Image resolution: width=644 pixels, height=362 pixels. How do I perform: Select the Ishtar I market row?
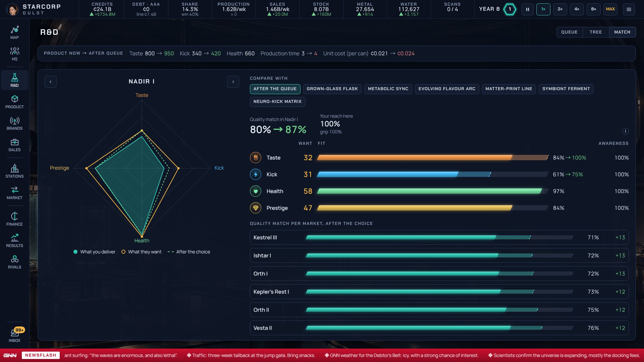point(439,255)
